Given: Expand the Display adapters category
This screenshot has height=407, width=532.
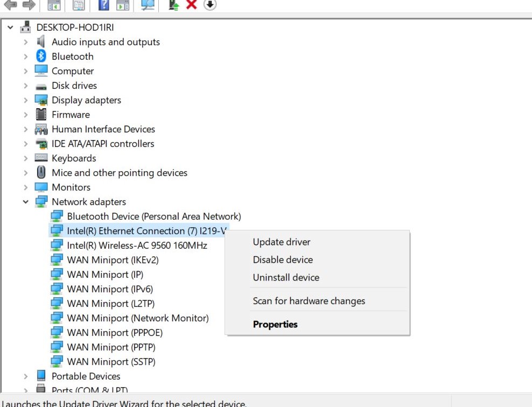Looking at the screenshot, I should coord(25,100).
